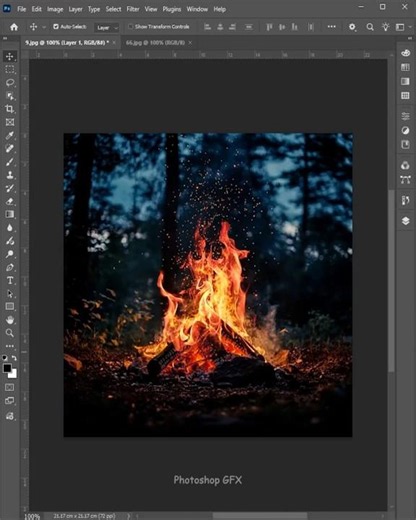Screen dimensions: 416x520
Task: Align left edges button
Action: point(207,27)
